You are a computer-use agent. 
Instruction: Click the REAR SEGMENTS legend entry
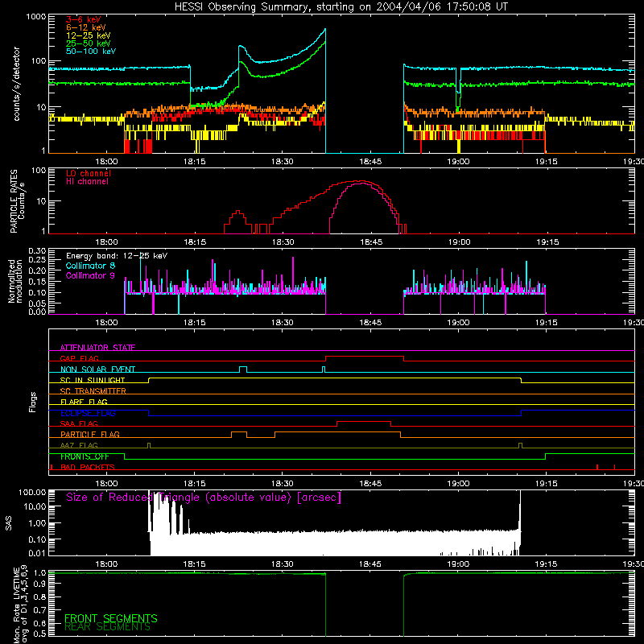[x=107, y=627]
